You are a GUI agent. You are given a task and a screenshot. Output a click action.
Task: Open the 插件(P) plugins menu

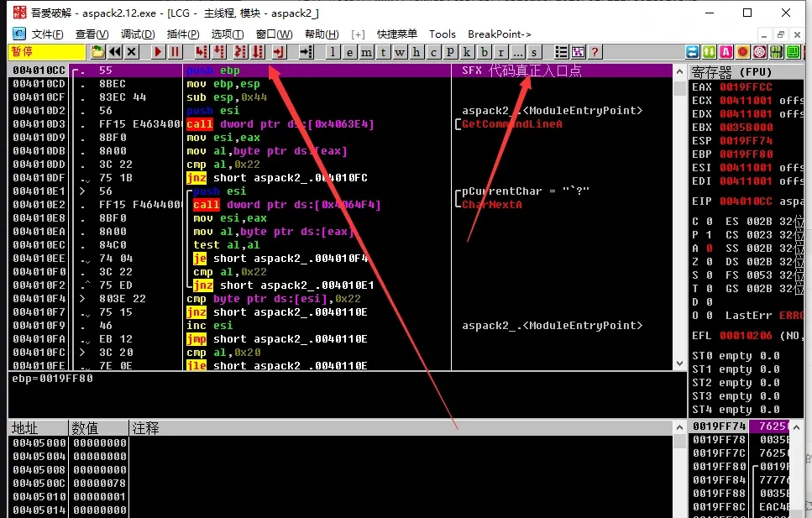point(183,34)
